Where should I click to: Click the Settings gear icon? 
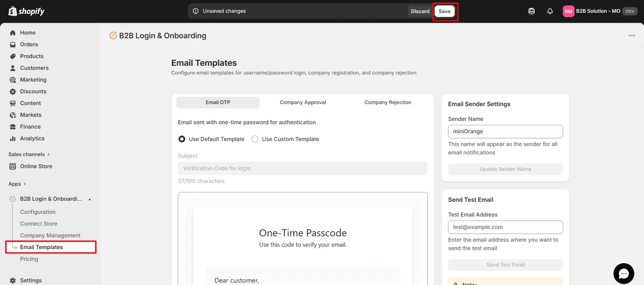pyautogui.click(x=13, y=280)
